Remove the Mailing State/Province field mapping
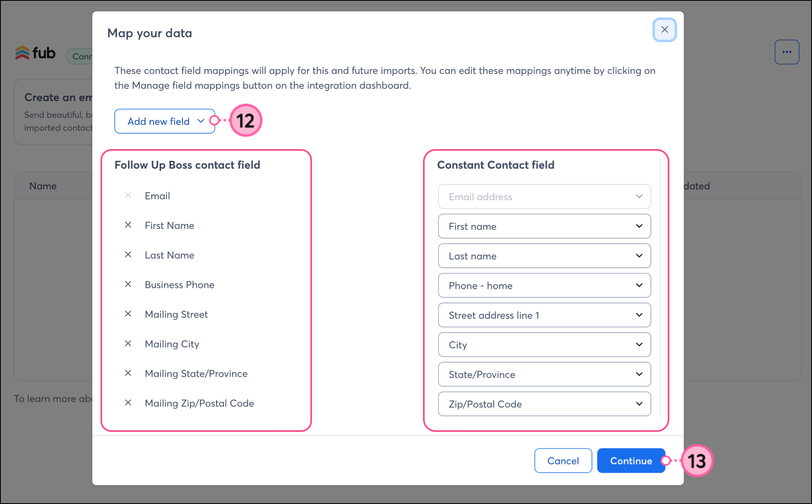This screenshot has width=812, height=504. tap(128, 373)
